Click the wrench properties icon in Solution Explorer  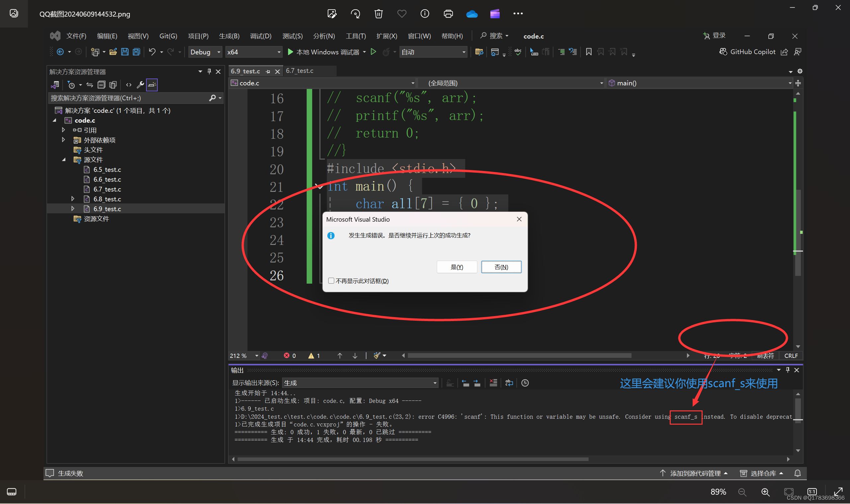pyautogui.click(x=140, y=85)
